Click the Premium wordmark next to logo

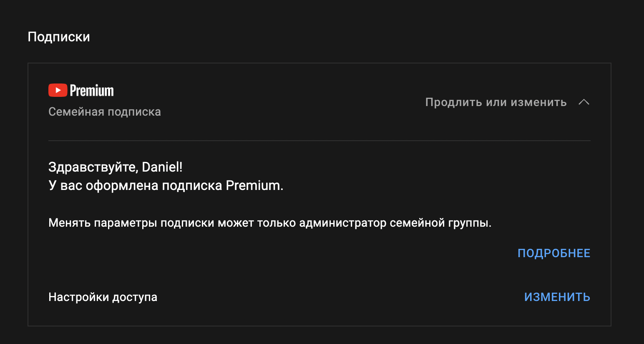click(x=92, y=90)
